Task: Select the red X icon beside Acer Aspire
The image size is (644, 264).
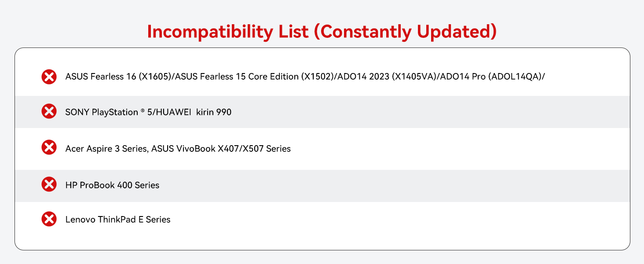Action: [x=49, y=147]
